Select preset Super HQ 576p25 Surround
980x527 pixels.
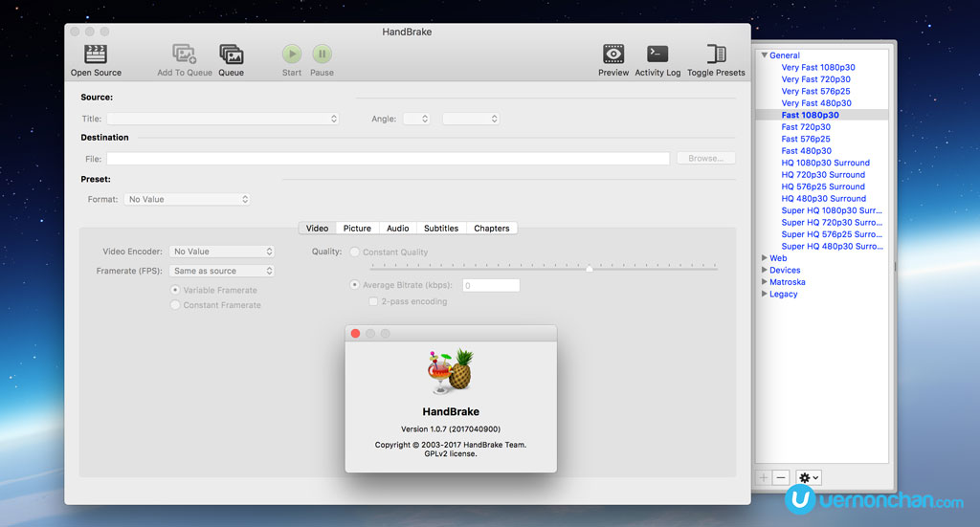[832, 234]
